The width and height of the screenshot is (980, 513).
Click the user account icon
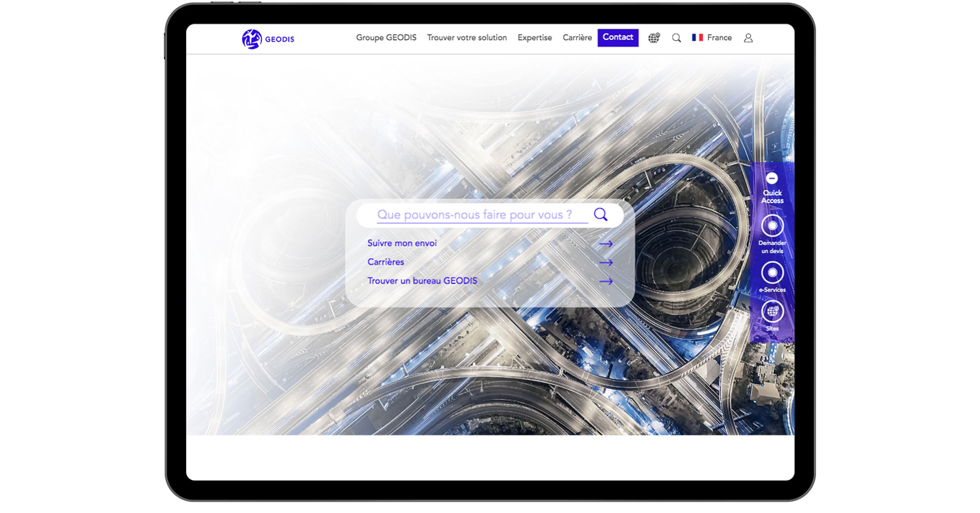click(x=748, y=38)
